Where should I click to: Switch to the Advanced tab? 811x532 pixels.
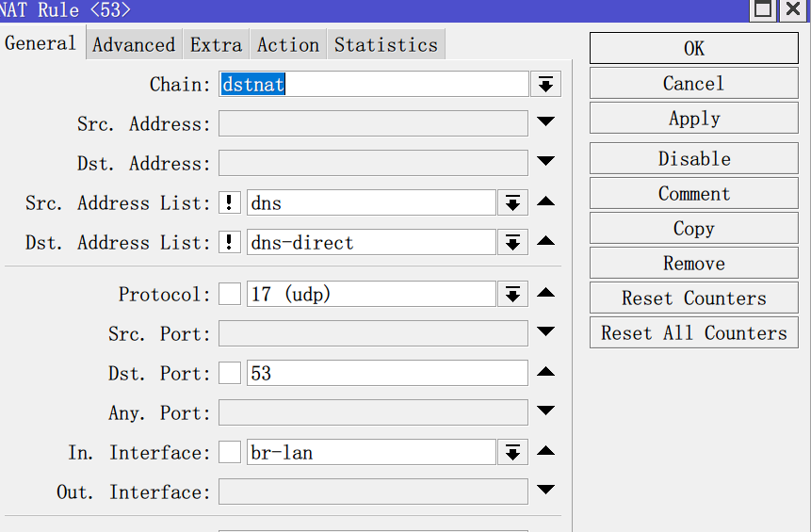point(134,44)
